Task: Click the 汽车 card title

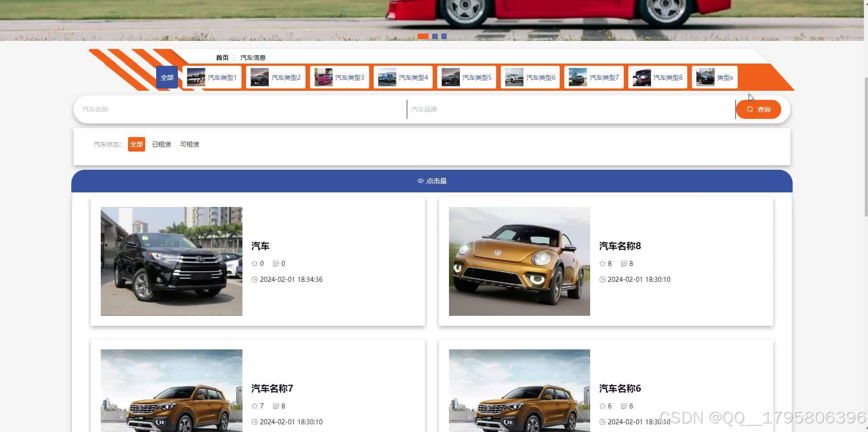Action: tap(261, 246)
